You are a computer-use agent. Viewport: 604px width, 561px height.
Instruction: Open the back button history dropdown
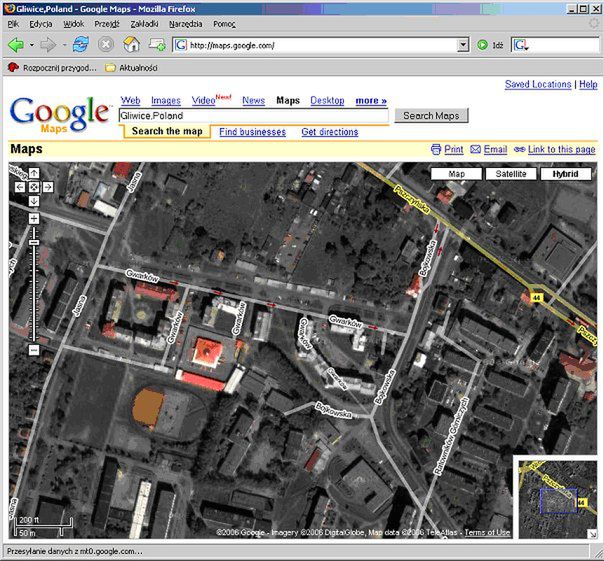(32, 45)
